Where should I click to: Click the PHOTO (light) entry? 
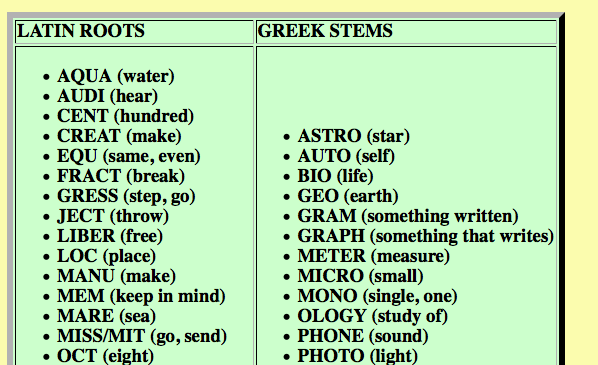[x=357, y=356]
